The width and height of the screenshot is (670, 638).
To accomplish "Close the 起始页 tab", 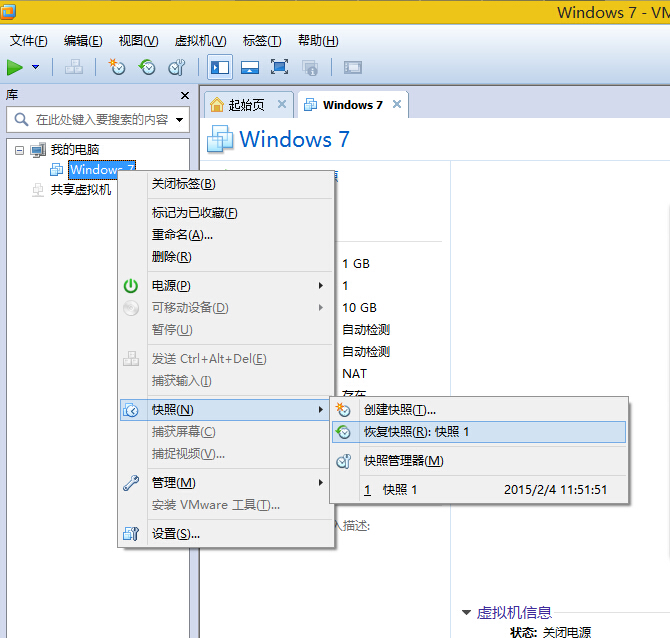I will [282, 104].
